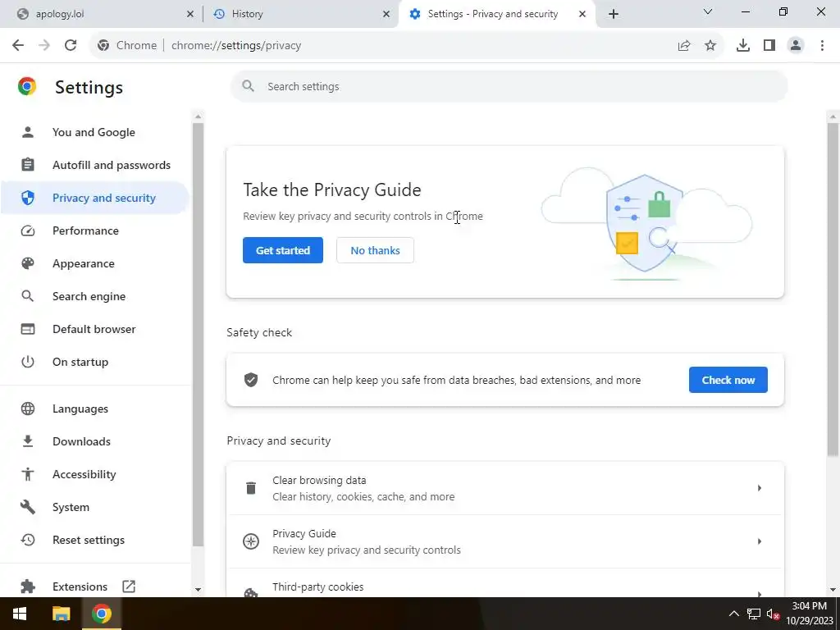Click the back navigation arrow
The height and width of the screenshot is (630, 840).
point(18,46)
